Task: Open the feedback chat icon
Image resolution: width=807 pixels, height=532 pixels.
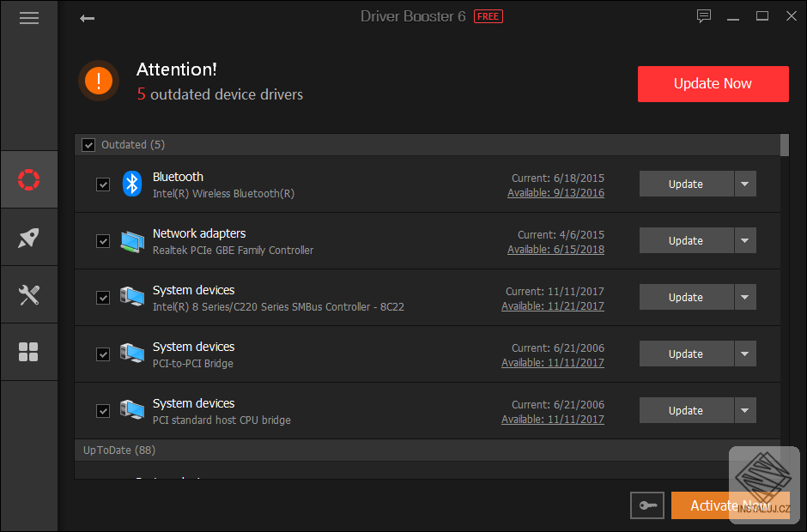Action: (704, 16)
